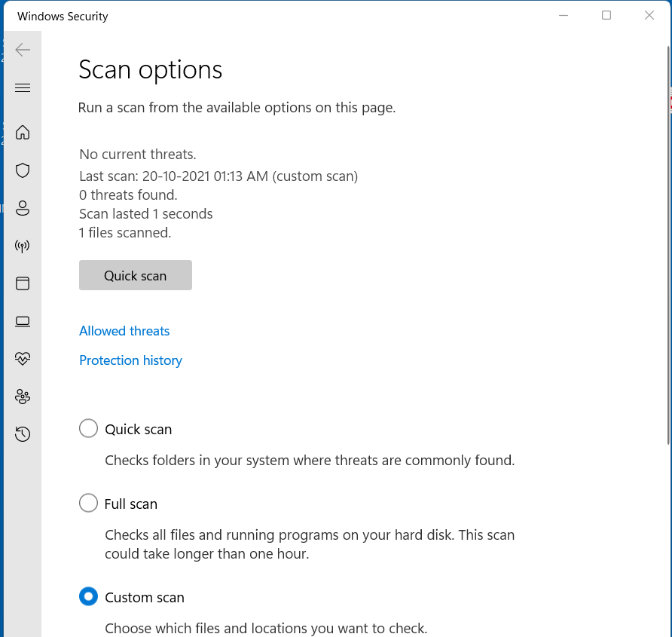Select the Full scan radio button

[88, 503]
